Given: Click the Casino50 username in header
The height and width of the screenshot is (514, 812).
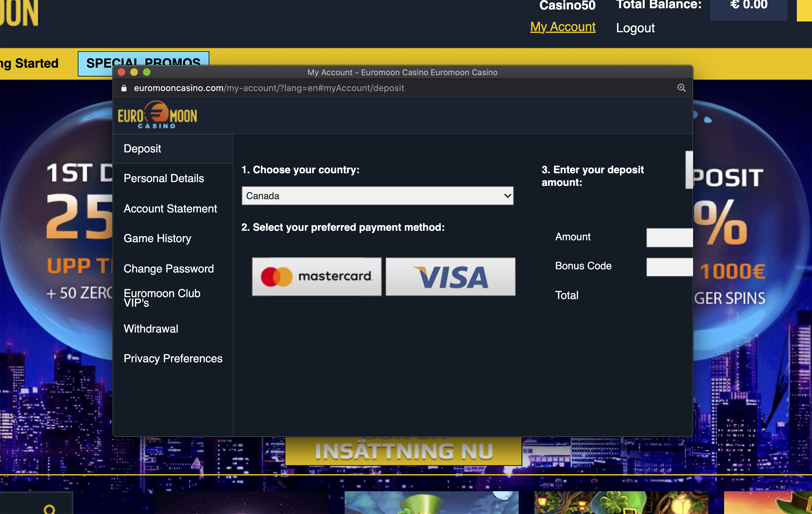Looking at the screenshot, I should click(567, 6).
